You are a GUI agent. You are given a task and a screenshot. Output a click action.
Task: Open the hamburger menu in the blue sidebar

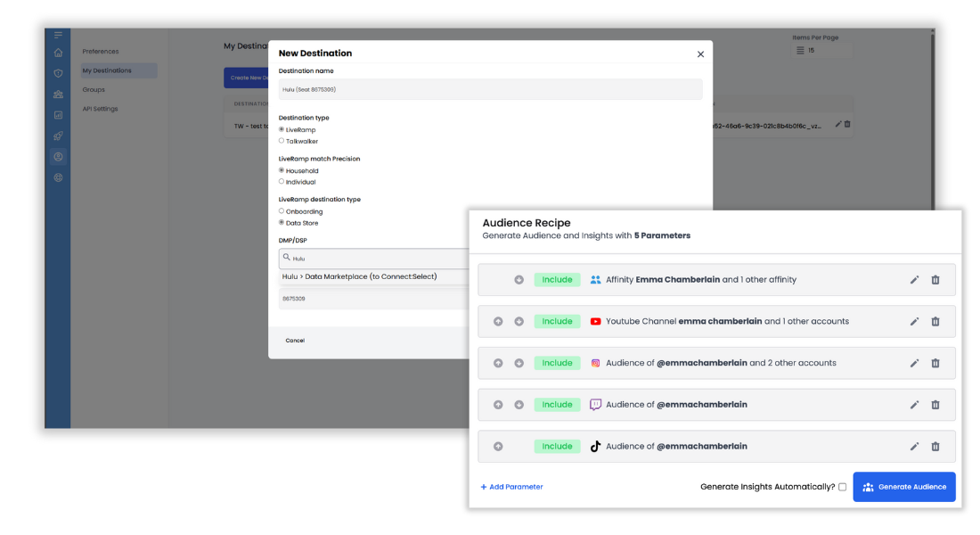58,35
